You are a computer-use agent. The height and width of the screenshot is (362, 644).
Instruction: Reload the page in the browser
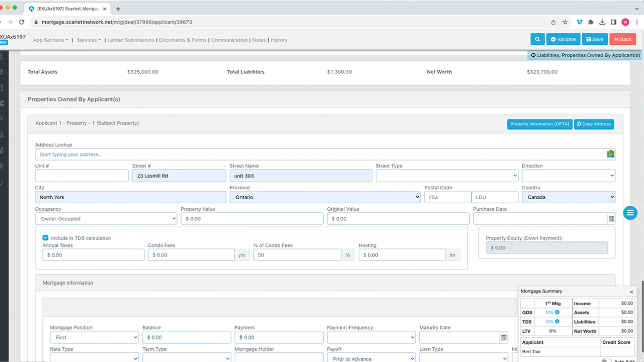(x=22, y=22)
